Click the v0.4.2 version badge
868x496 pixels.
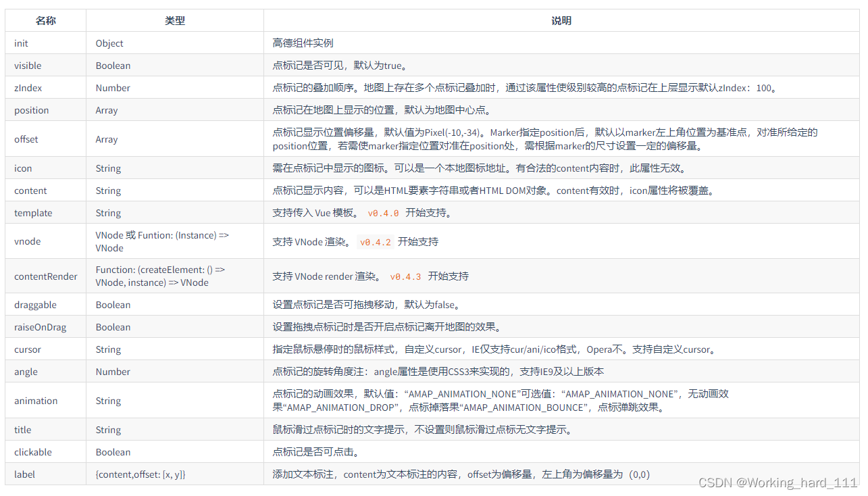[375, 241]
